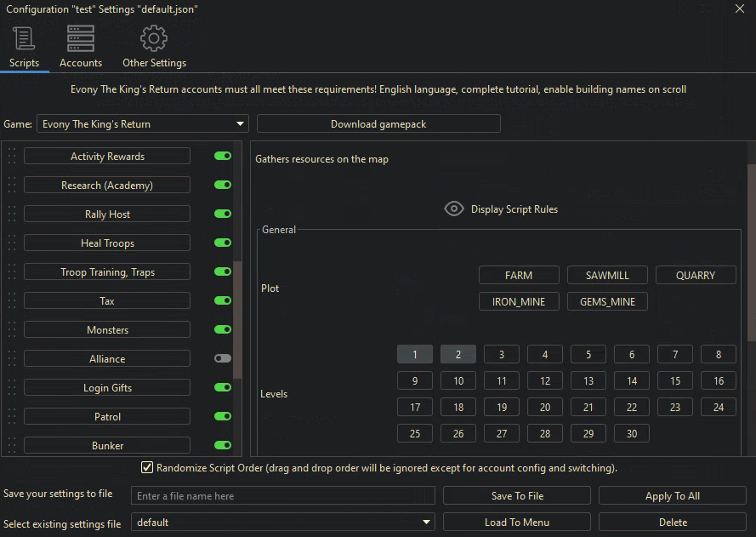This screenshot has width=756, height=537.
Task: Click the Download gamepack button
Action: tap(378, 124)
